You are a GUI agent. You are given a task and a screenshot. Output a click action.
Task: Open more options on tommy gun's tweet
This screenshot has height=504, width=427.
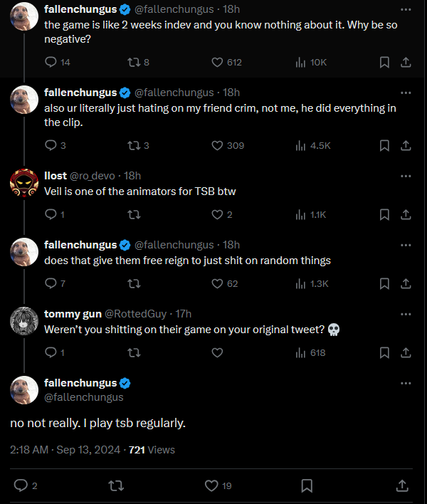[x=406, y=313]
